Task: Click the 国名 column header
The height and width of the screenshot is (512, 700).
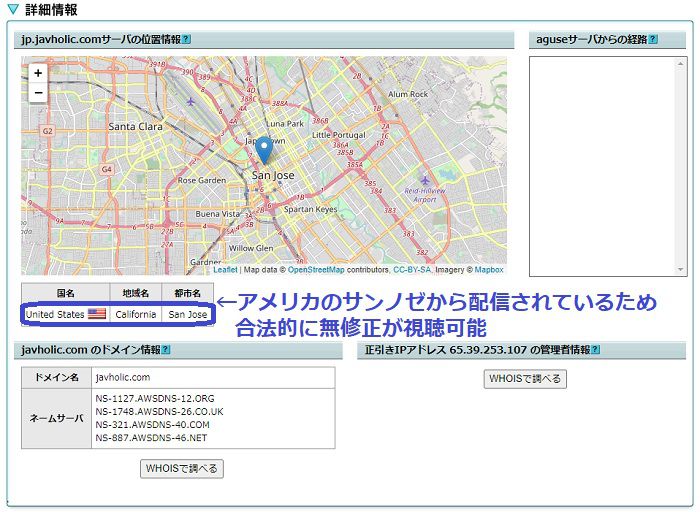Action: 66,293
